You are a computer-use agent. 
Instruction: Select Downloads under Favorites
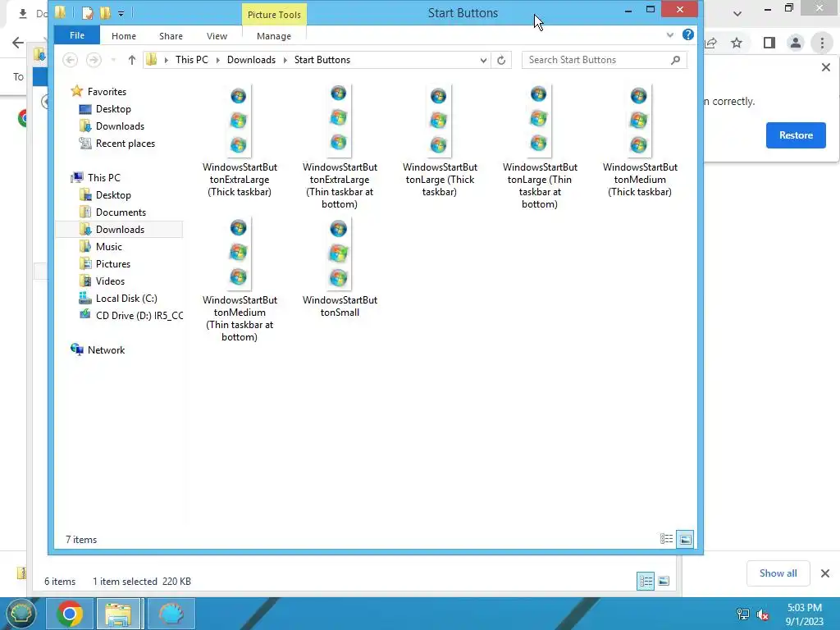pos(120,126)
